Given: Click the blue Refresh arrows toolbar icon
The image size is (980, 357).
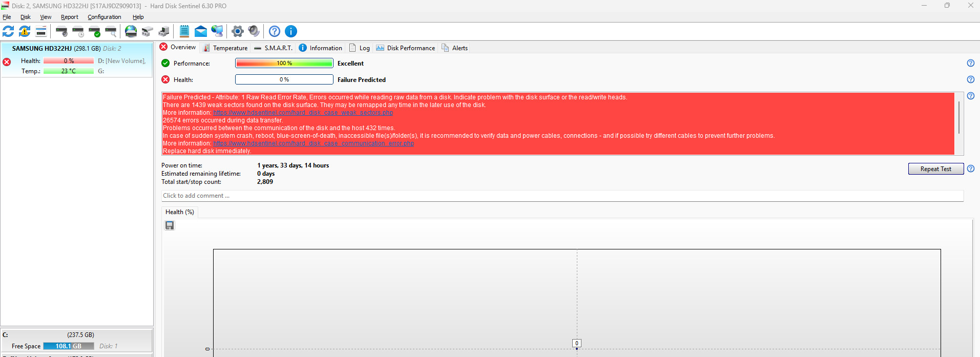Looking at the screenshot, I should click(8, 31).
